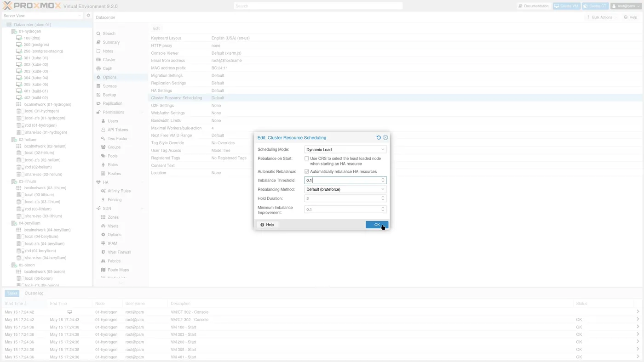
Task: Open Pools under Permissions
Action: point(113,156)
